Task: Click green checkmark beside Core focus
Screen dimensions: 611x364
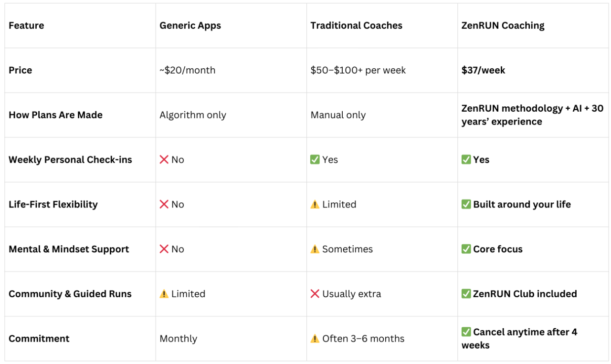Action: coord(466,249)
